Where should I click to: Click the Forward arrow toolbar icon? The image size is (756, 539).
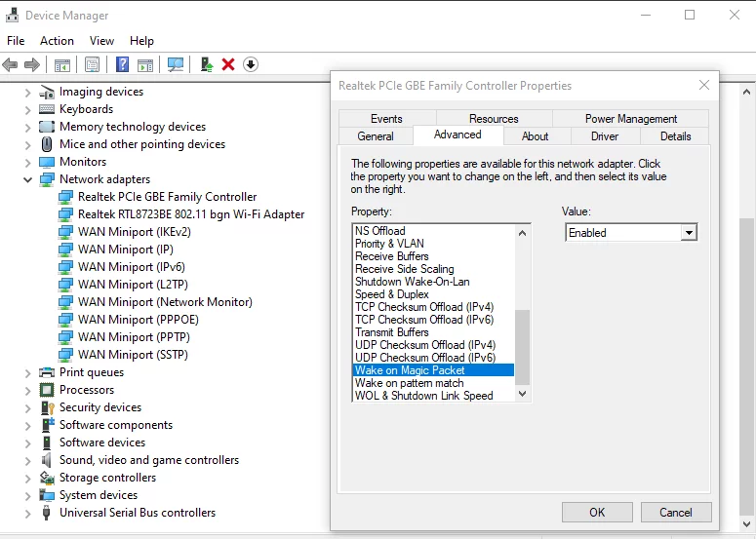[x=32, y=64]
